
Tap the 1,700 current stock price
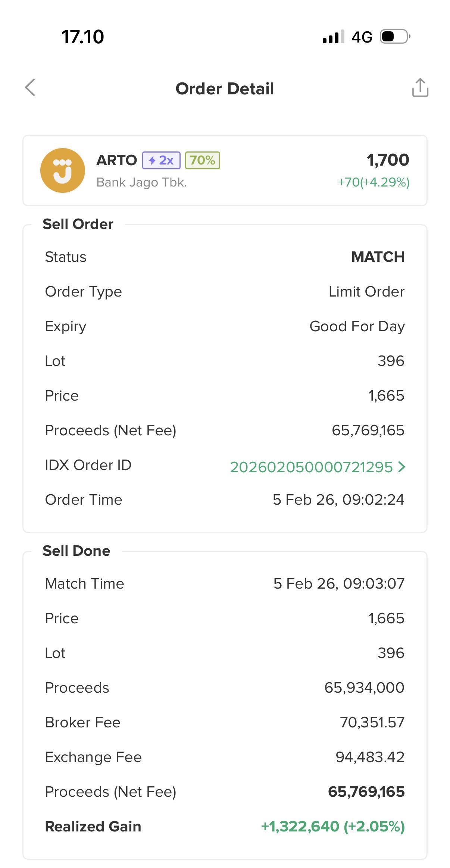[x=388, y=160]
